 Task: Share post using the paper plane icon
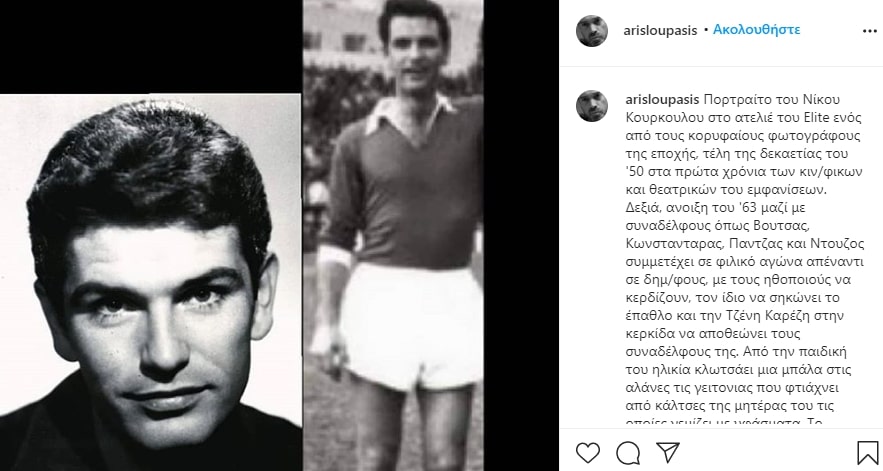click(668, 452)
